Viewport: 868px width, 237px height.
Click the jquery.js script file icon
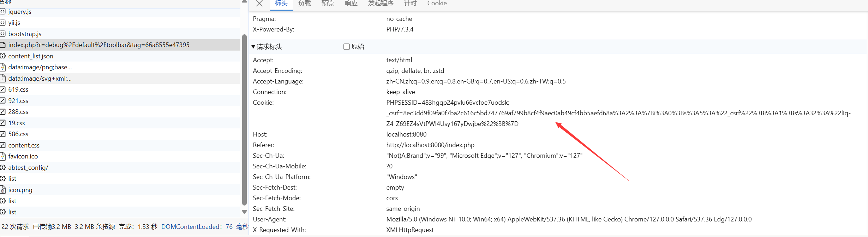tap(3, 12)
